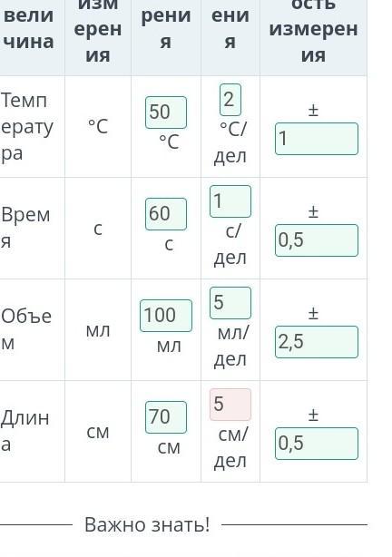392x557 pixels.
Task: Click the temperature measurement limit field showing 50
Action: pyautogui.click(x=166, y=112)
